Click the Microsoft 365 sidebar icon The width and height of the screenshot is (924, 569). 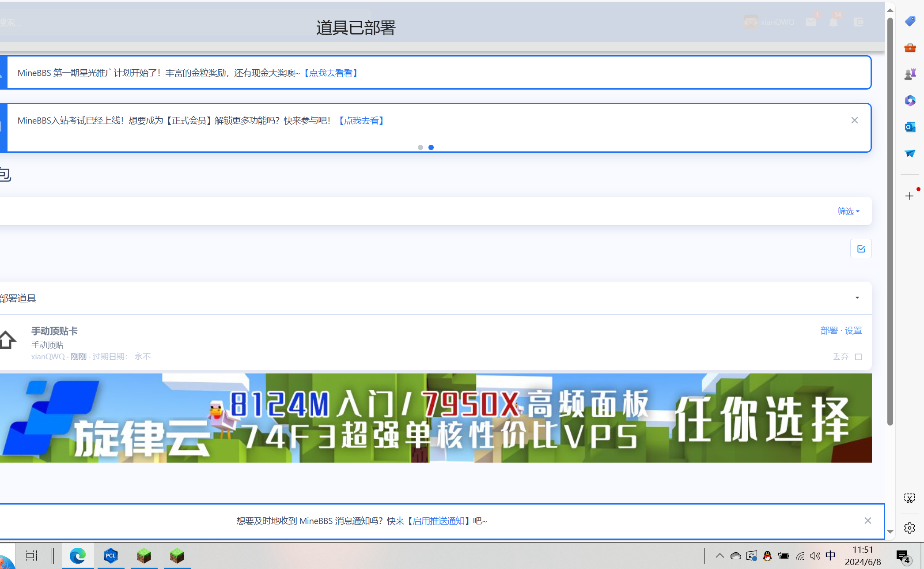(910, 101)
